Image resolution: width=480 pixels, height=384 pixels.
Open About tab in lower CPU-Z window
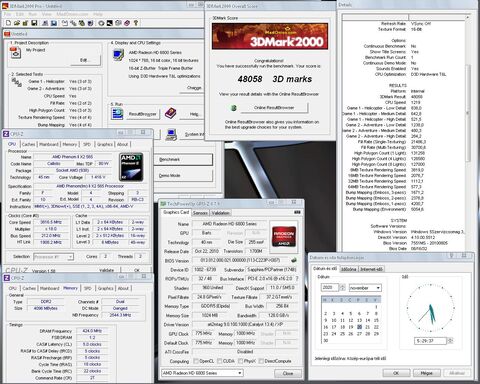click(123, 288)
